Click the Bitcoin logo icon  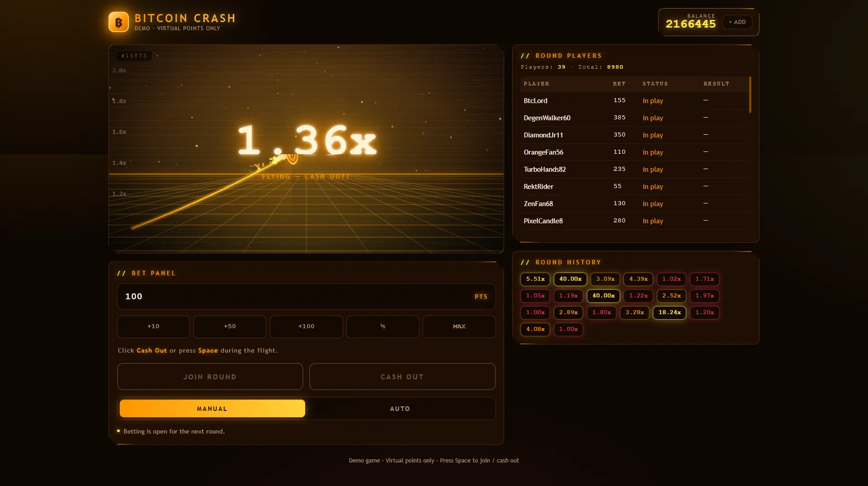click(x=118, y=22)
